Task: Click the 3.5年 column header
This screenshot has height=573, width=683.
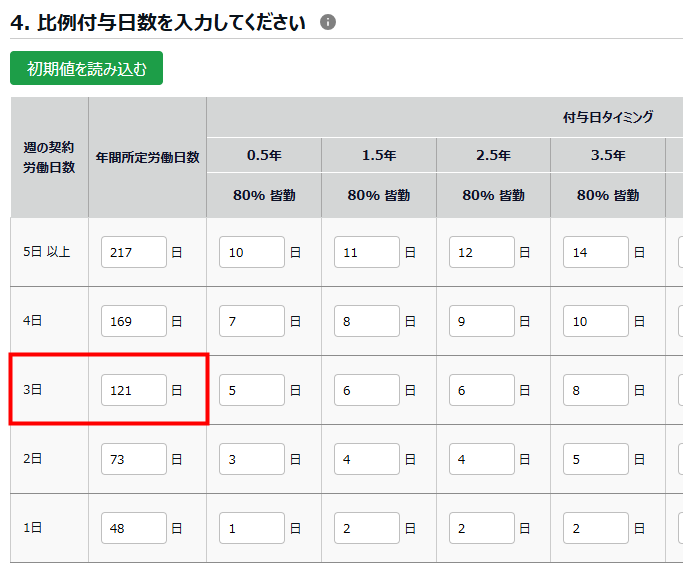Action: click(x=608, y=155)
